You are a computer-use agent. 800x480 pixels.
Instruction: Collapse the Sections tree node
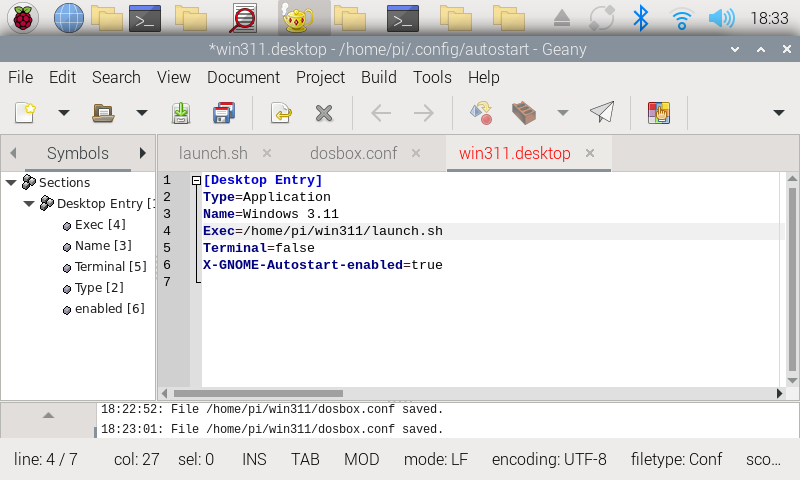coord(11,183)
